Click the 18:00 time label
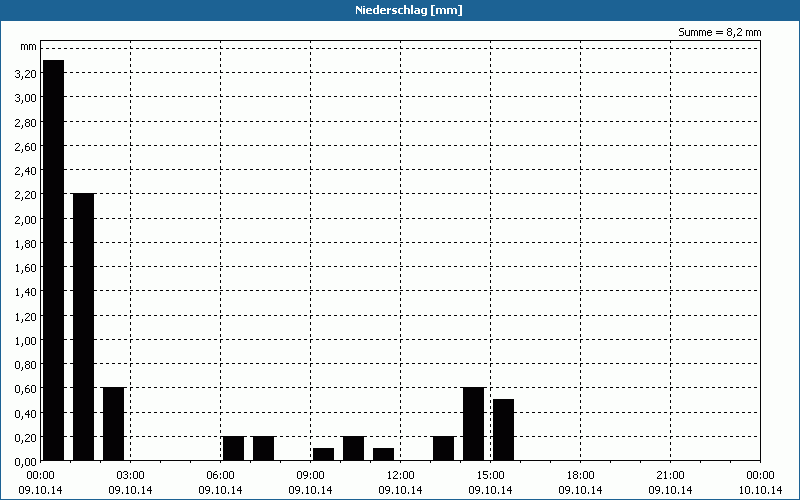Screen dimensions: 800x500 pyautogui.click(x=581, y=476)
